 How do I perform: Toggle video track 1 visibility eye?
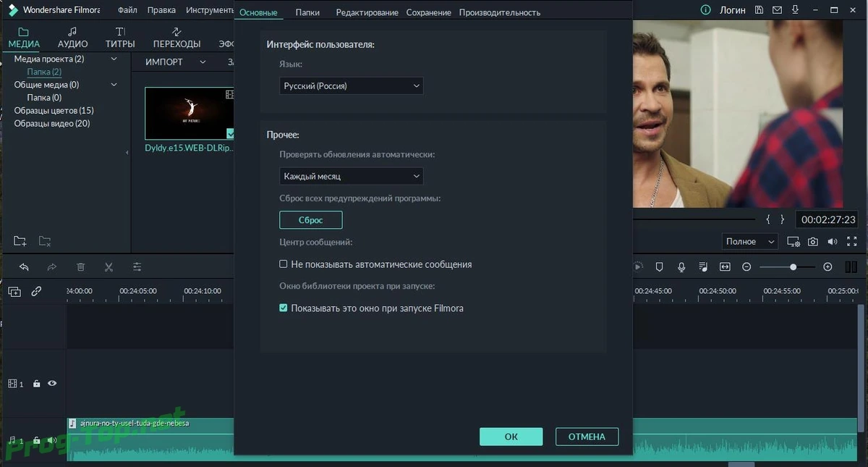pyautogui.click(x=52, y=384)
